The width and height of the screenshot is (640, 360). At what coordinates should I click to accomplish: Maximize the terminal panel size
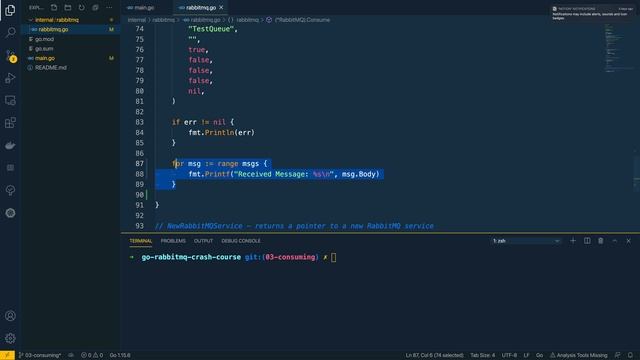pyautogui.click(x=615, y=241)
